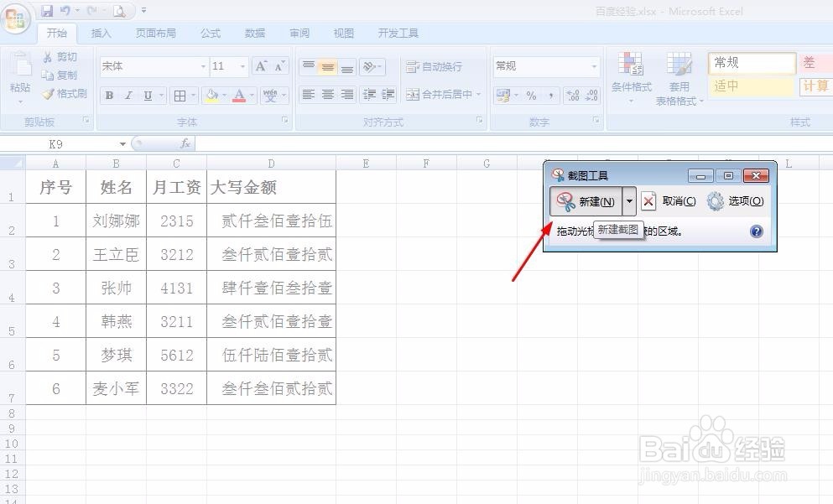Open font size dropdown
This screenshot has height=504, width=833.
pos(242,66)
